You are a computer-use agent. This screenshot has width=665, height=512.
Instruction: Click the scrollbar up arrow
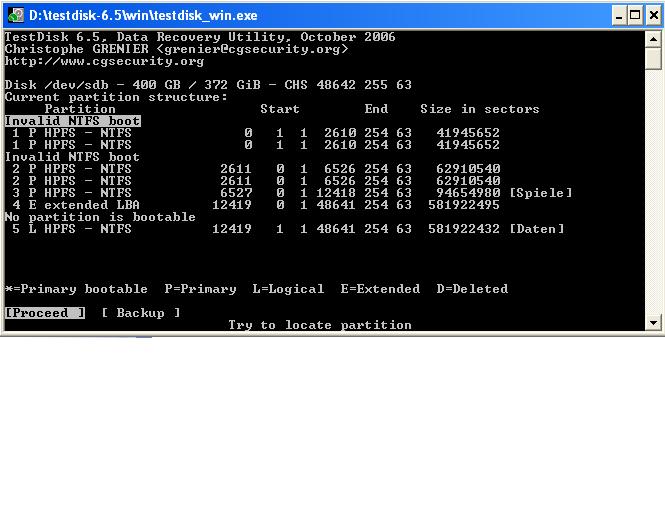click(x=653, y=39)
